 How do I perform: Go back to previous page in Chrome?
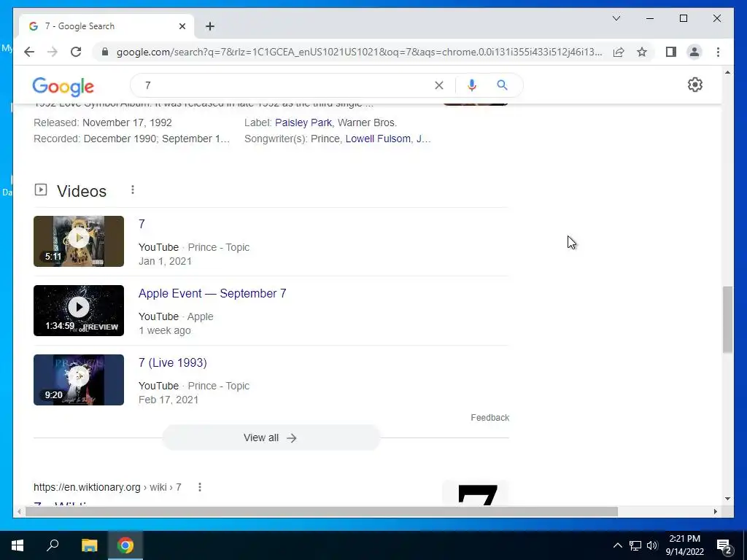point(29,52)
